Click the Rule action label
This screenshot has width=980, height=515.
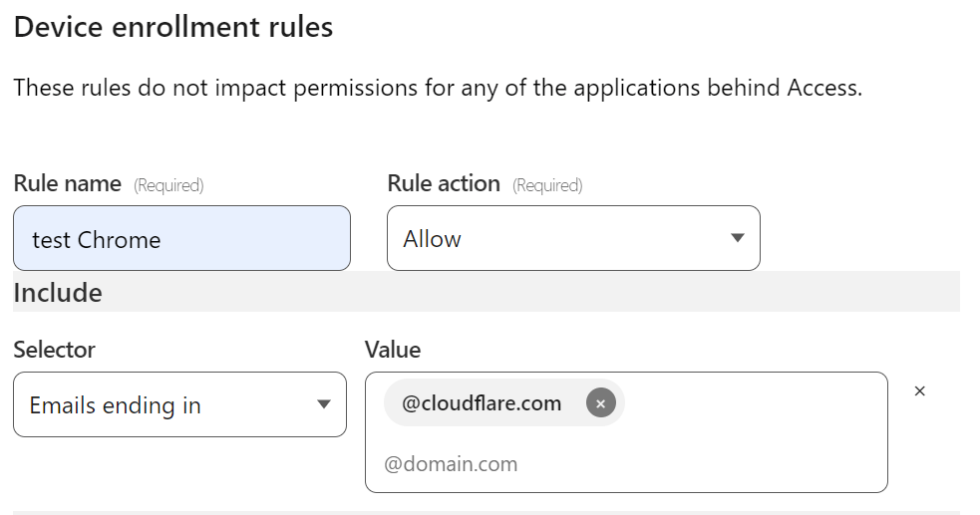(x=444, y=183)
